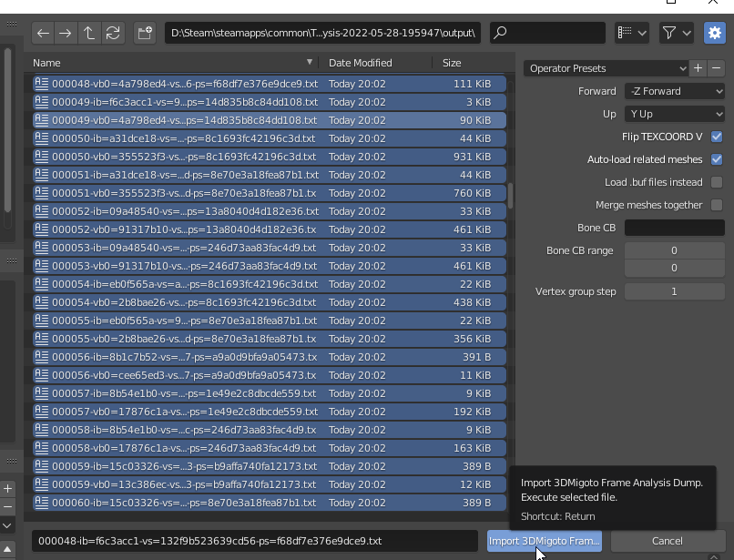Sort files by Name column
This screenshot has height=560, width=734.
[46, 63]
